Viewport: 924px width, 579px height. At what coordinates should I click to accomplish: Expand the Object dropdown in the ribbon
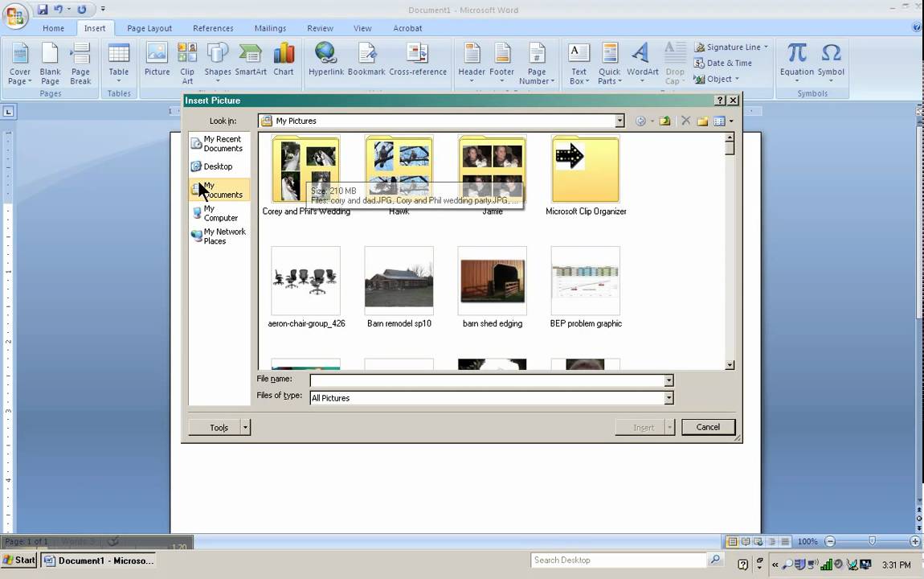737,79
